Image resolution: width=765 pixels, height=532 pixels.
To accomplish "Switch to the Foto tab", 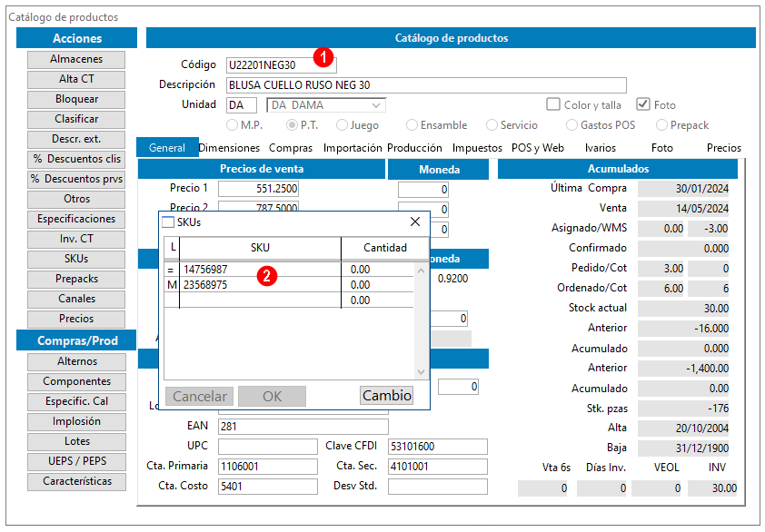I will 662,148.
